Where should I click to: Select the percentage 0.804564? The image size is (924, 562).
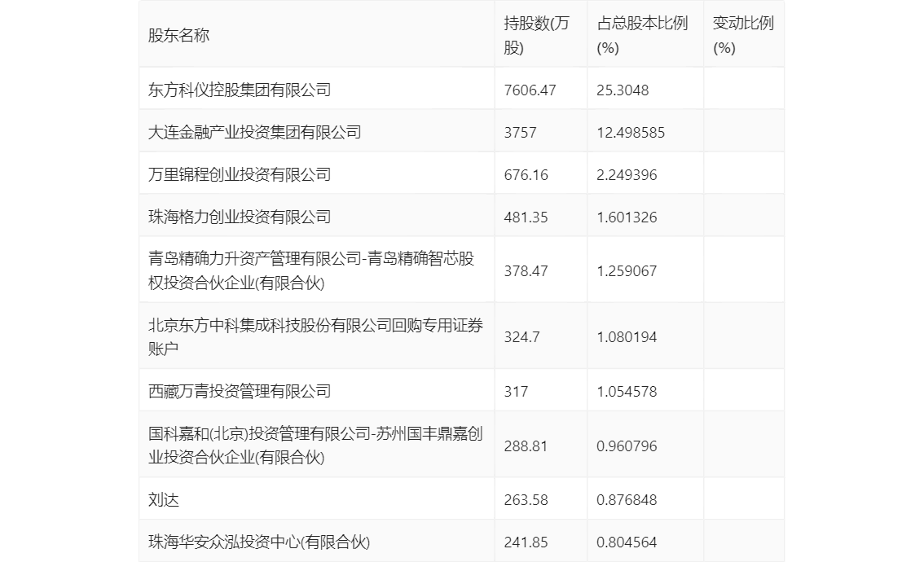627,542
